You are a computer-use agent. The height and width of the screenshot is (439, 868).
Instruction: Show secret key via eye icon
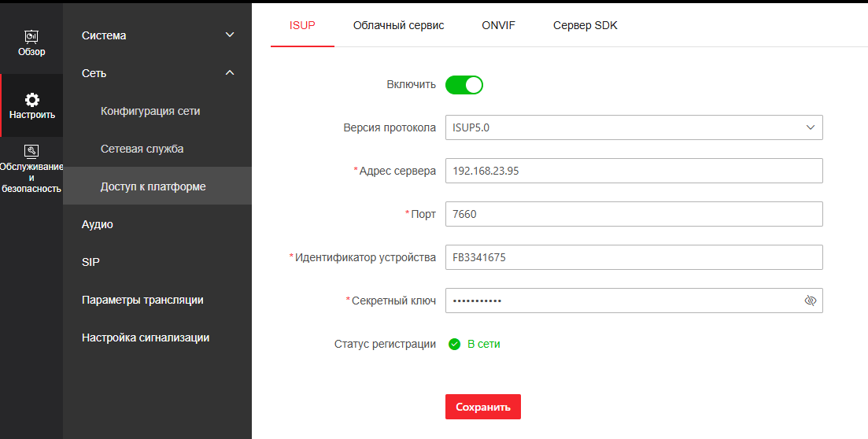pyautogui.click(x=811, y=301)
